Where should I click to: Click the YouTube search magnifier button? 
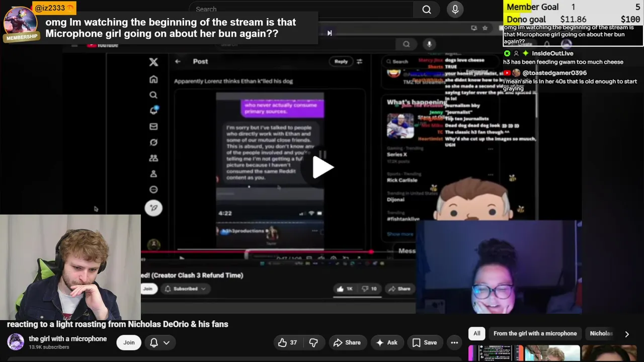[x=427, y=9]
